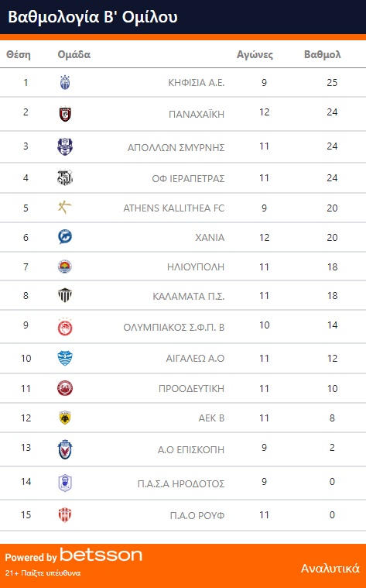Click the ΟΦ ΙΕΡΑΠΕΤΡΑΣ team badge
The width and height of the screenshot is (366, 588).
65,177
